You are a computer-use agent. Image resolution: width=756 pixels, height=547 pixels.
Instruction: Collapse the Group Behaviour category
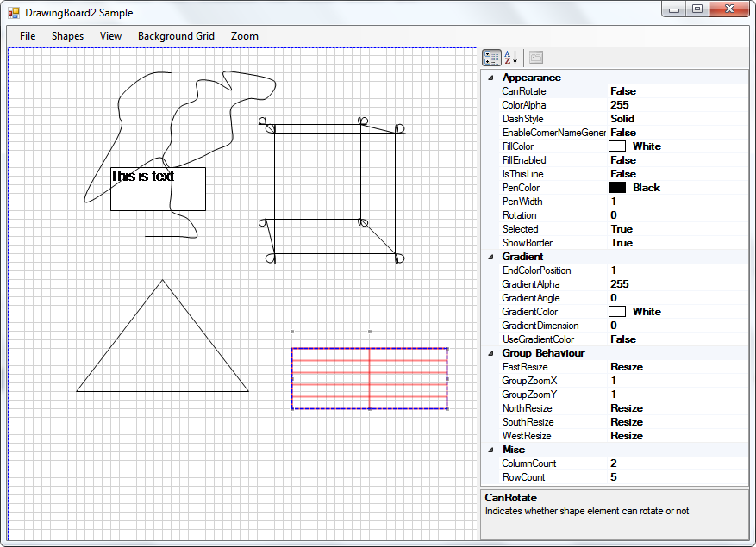[x=490, y=353]
